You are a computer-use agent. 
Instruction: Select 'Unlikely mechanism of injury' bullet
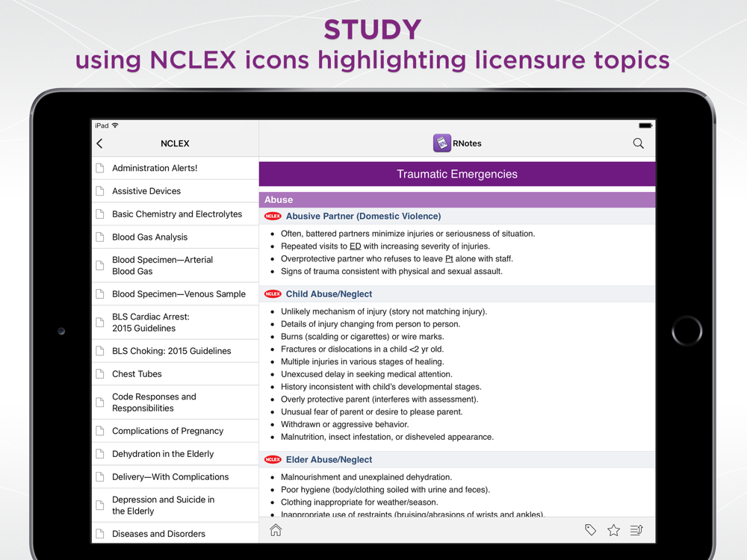point(384,311)
